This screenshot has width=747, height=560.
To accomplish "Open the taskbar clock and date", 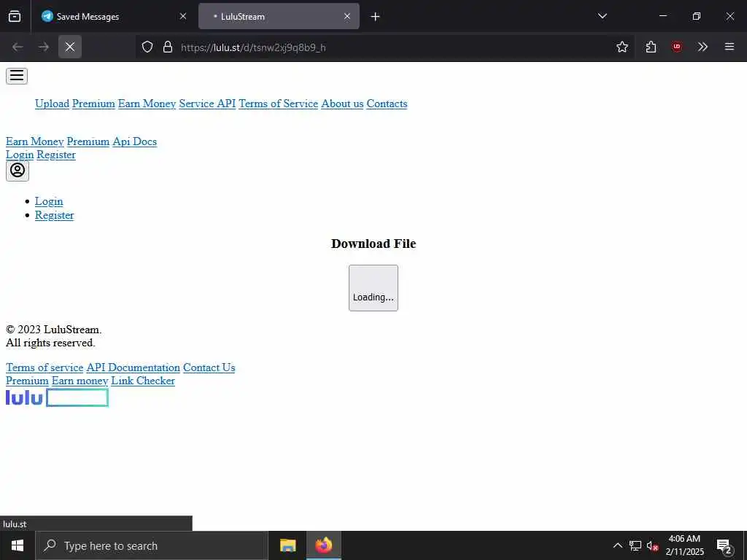I will coord(684,545).
